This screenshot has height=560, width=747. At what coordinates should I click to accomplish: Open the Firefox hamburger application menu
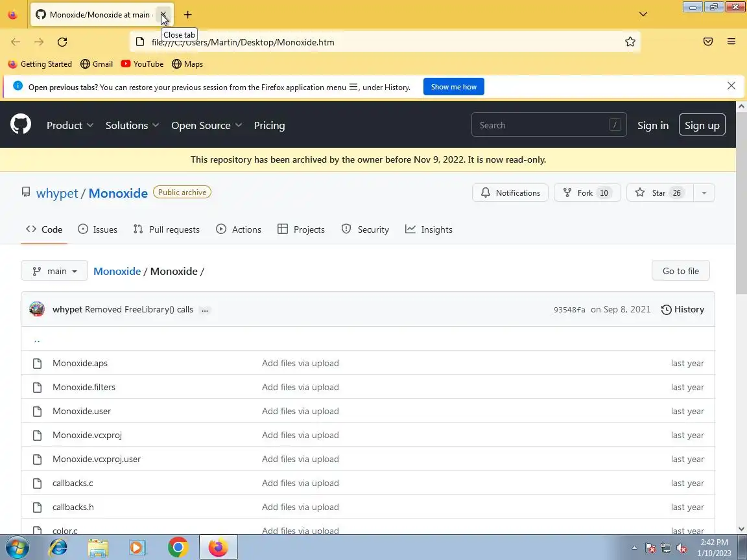coord(731,42)
